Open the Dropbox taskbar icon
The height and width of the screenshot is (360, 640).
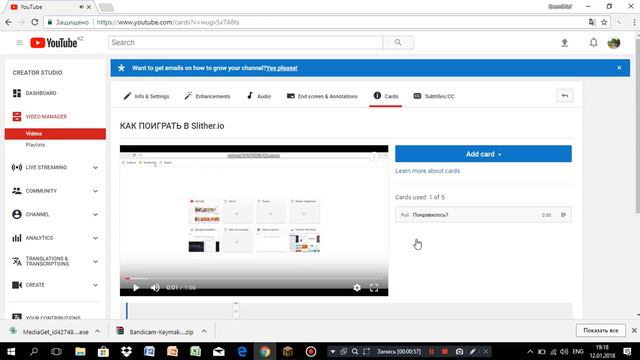click(x=127, y=351)
